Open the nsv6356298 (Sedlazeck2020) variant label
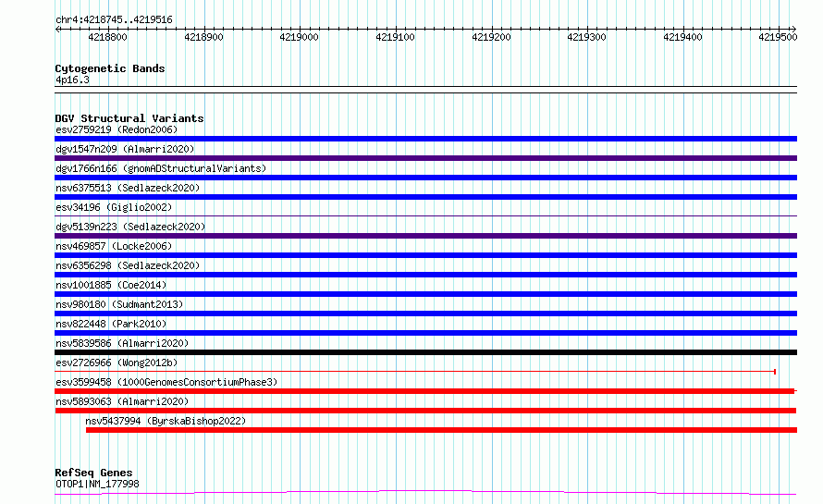The height and width of the screenshot is (504, 823). click(128, 265)
